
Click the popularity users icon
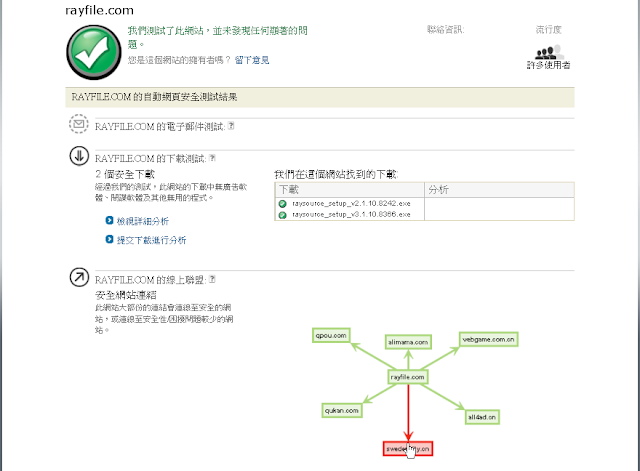(549, 53)
